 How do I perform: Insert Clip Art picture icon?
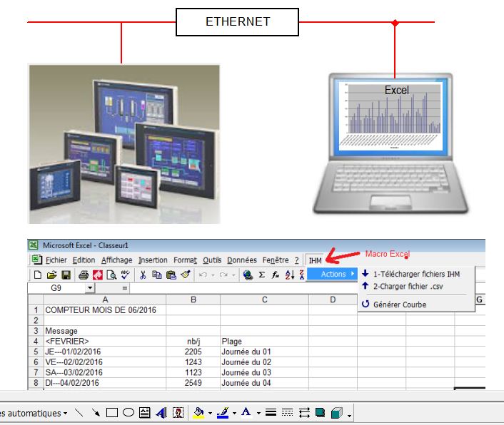tap(178, 412)
